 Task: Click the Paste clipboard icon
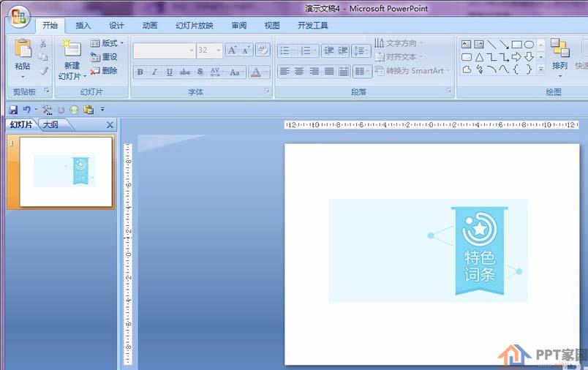[x=23, y=49]
